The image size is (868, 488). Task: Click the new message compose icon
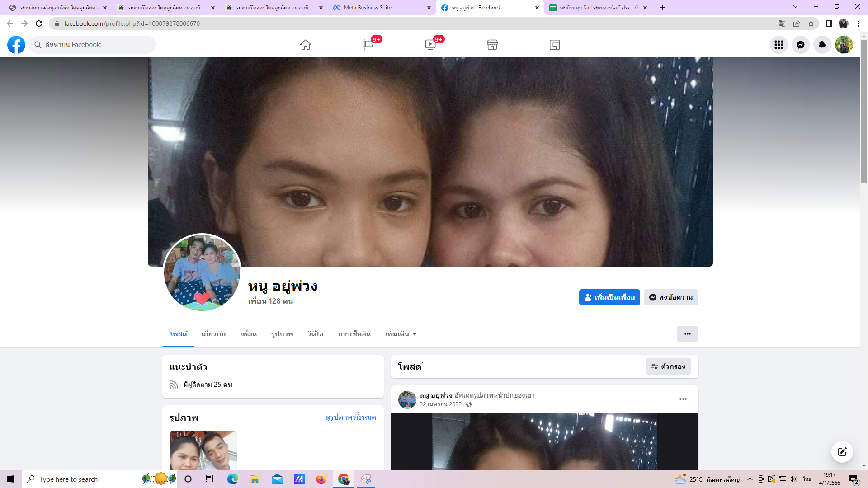(x=842, y=452)
